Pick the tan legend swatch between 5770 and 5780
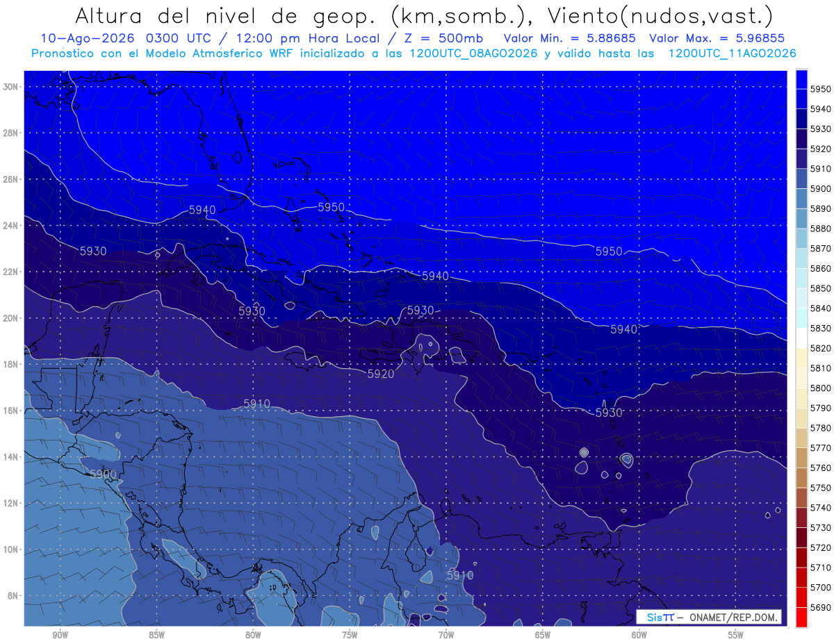 pyautogui.click(x=801, y=438)
